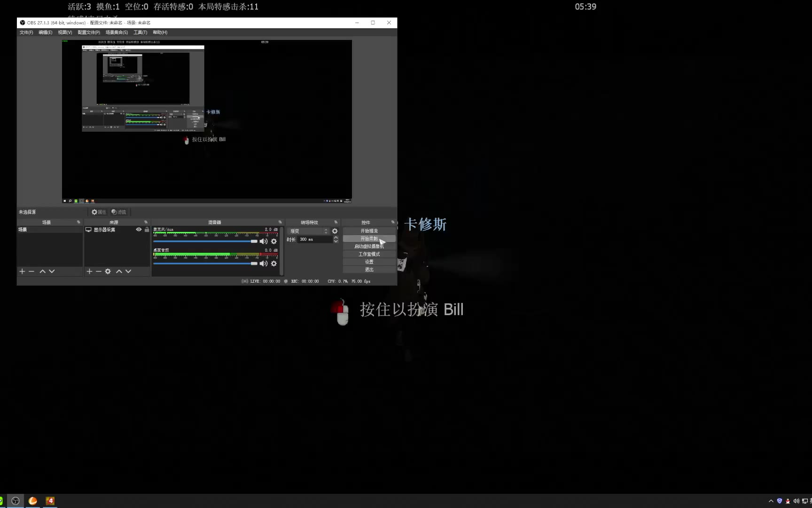Viewport: 812px width, 508px height.
Task: Click the CPU usage and fps status text
Action: (x=349, y=281)
